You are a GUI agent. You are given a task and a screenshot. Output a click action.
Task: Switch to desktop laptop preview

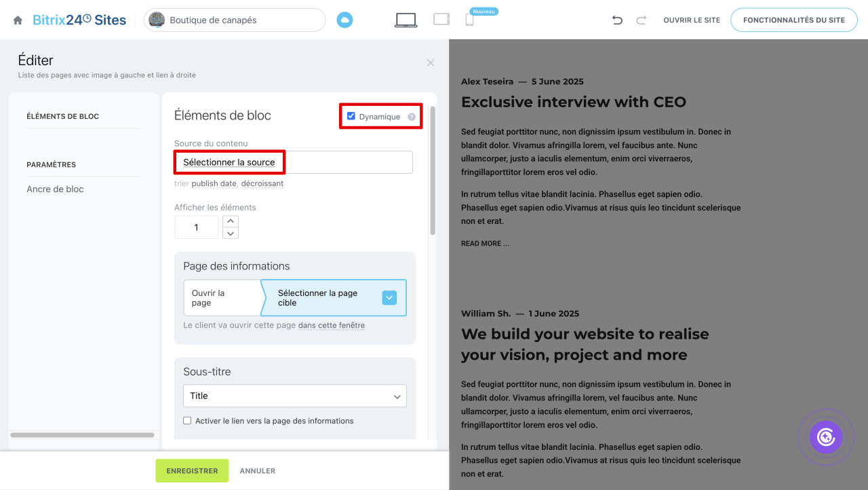[406, 20]
